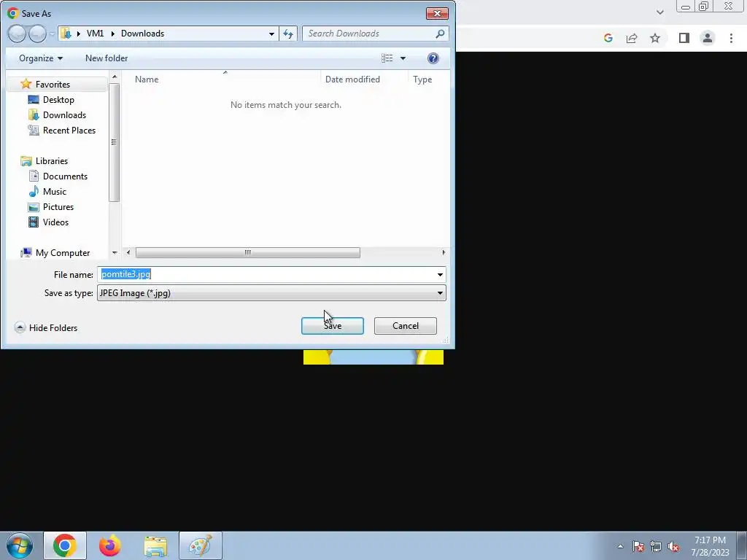
Task: Click the image behind the Save As dialog
Action: click(373, 357)
